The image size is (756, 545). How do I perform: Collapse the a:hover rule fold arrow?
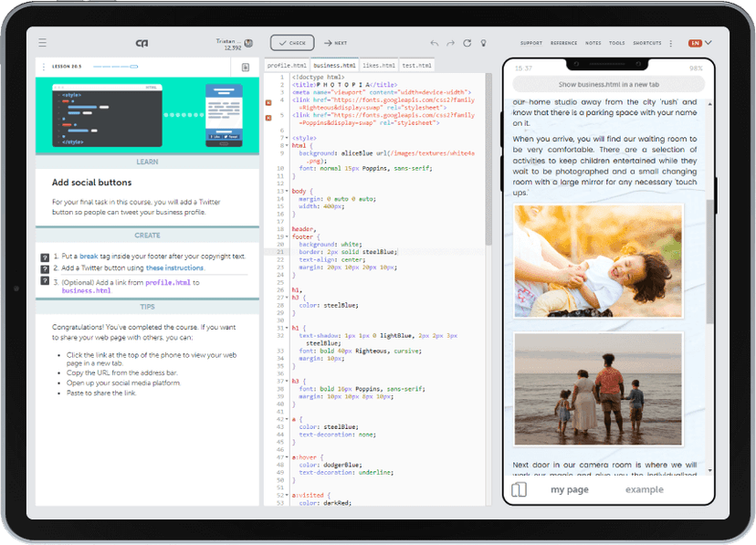tap(288, 456)
